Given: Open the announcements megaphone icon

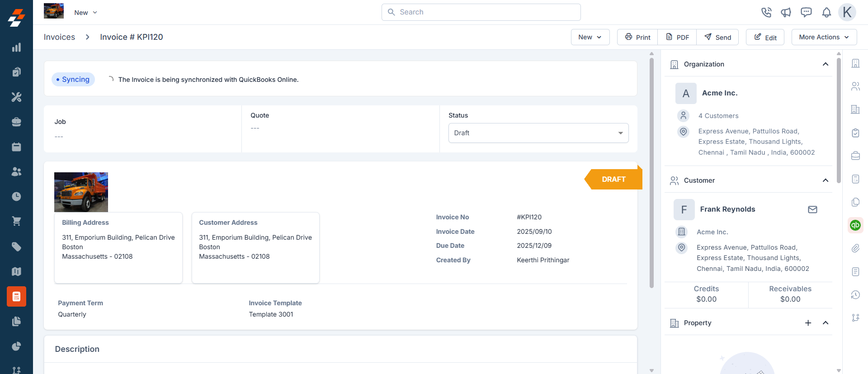Looking at the screenshot, I should coord(786,12).
